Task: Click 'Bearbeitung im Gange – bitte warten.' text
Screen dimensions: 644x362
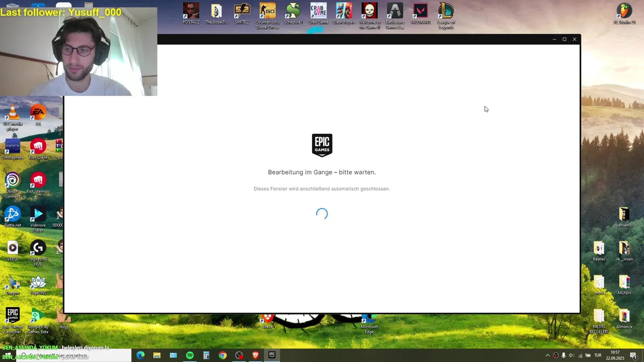Action: click(322, 172)
